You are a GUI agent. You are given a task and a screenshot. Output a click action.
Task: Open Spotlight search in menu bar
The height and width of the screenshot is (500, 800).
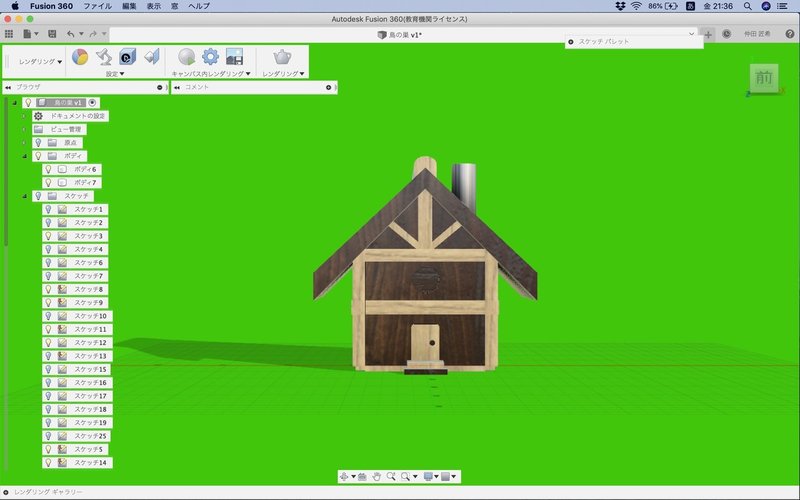point(747,6)
